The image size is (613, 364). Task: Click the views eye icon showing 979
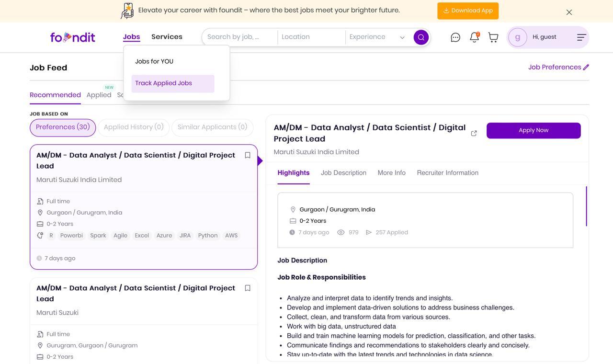(x=341, y=232)
